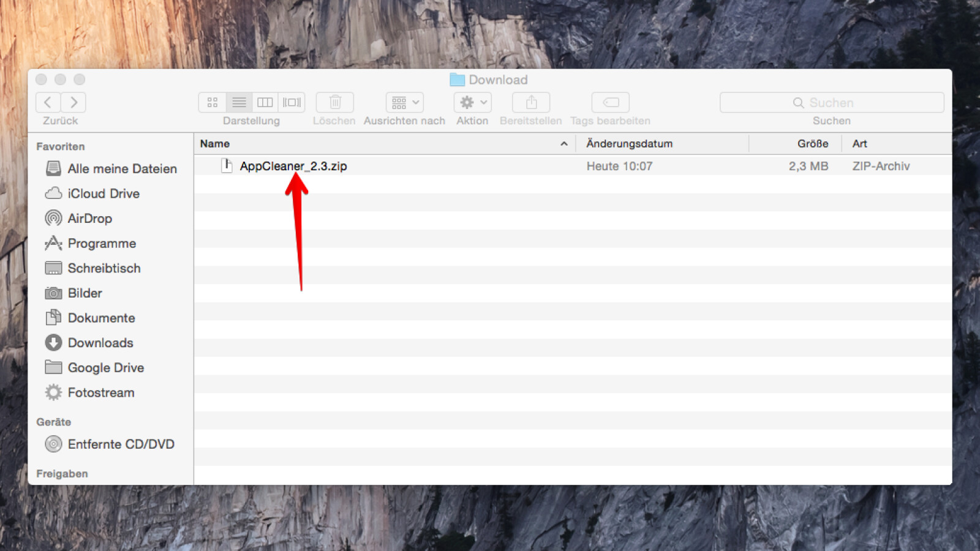Click the Bereitstellen share icon
This screenshot has width=980, height=551.
tap(530, 102)
